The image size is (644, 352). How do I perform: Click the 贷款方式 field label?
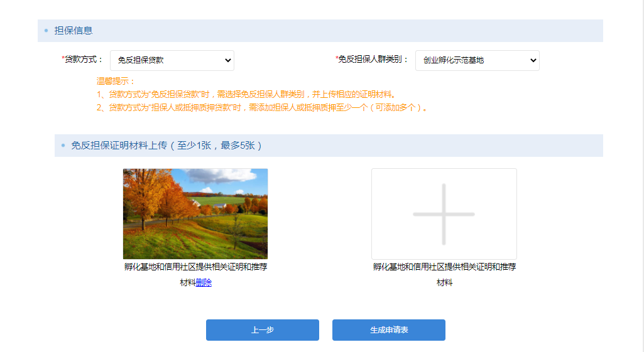coord(82,60)
